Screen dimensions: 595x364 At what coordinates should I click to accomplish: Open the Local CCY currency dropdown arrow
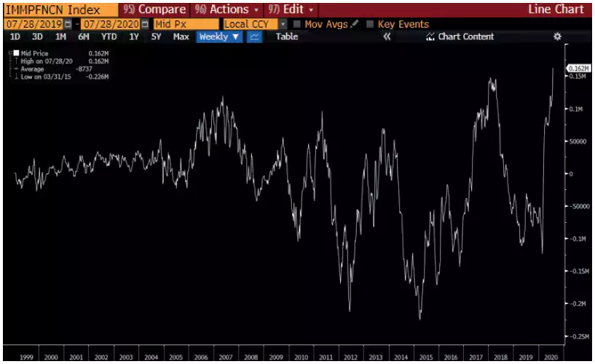(283, 24)
